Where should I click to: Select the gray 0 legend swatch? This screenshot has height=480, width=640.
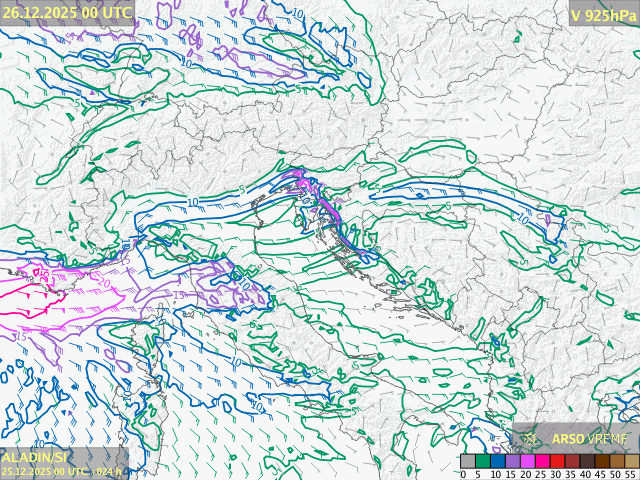468,461
